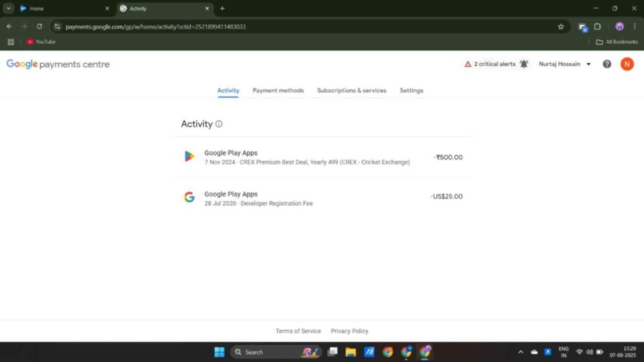
Task: View the 2 critical alerts
Action: (490, 64)
